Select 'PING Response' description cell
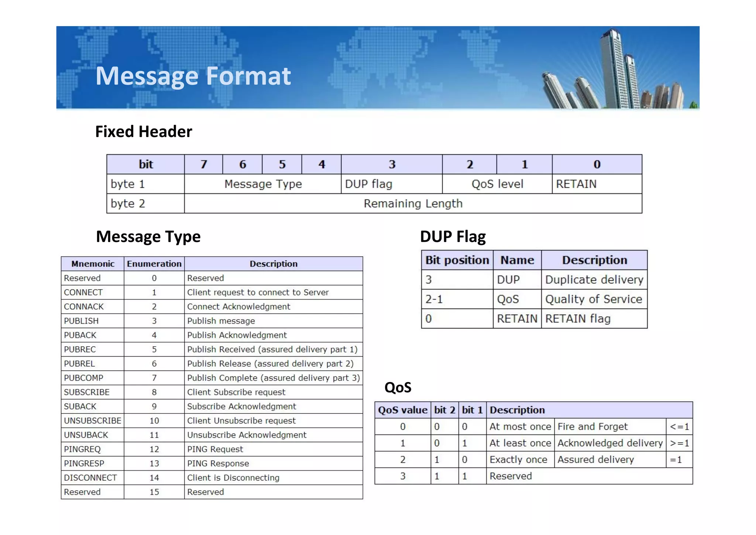The image size is (756, 535). click(274, 463)
